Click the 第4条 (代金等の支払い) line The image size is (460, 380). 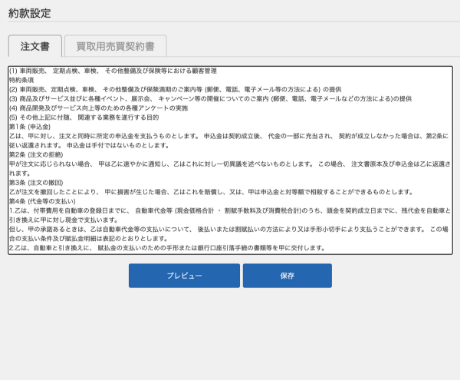(x=42, y=201)
